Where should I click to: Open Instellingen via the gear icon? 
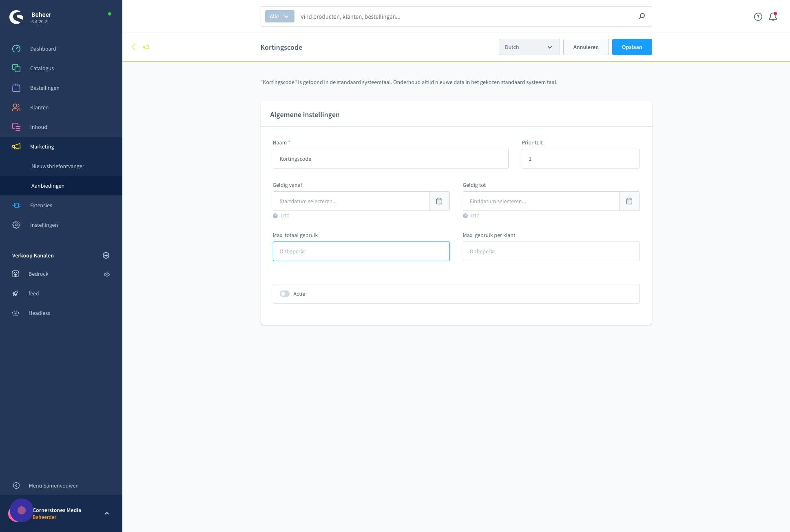click(x=16, y=225)
